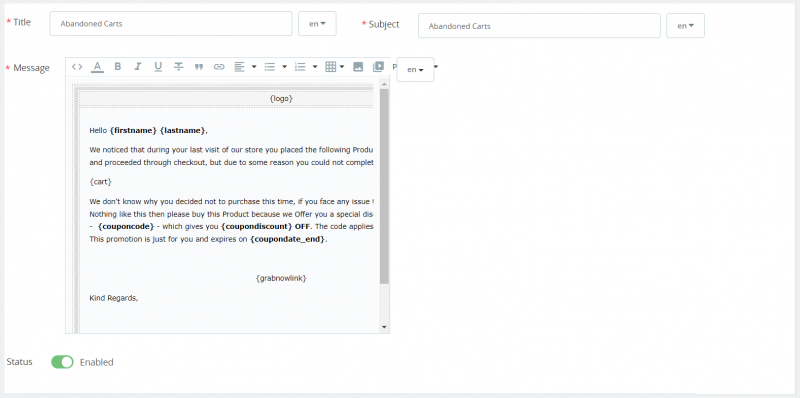Click the text alignment icon
The height and width of the screenshot is (398, 800).
pos(239,67)
